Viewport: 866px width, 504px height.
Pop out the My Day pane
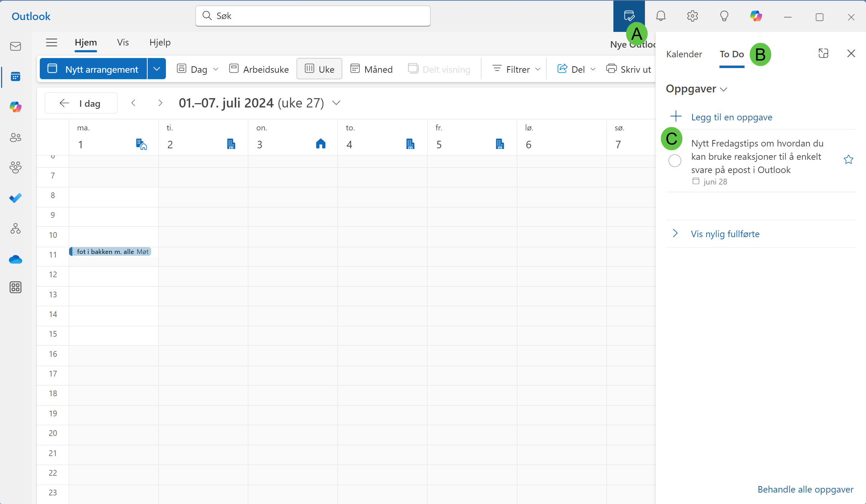(x=823, y=53)
